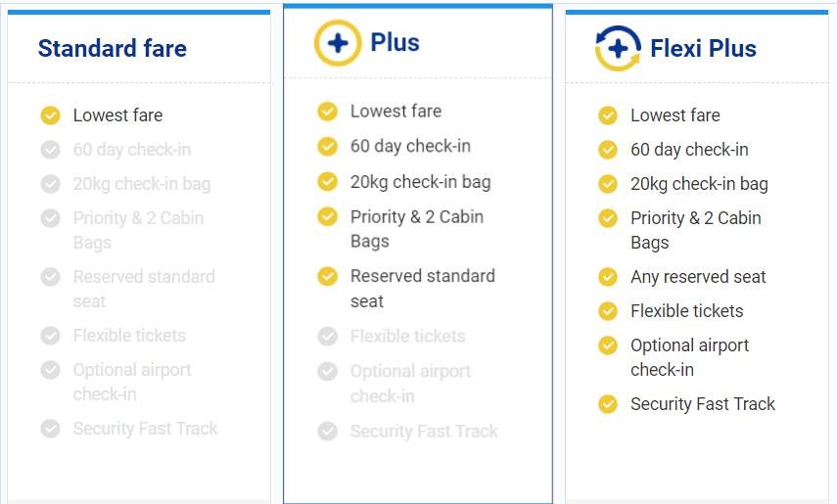Choose the Flexi Plus fare heading
837x504 pixels.
click(703, 48)
